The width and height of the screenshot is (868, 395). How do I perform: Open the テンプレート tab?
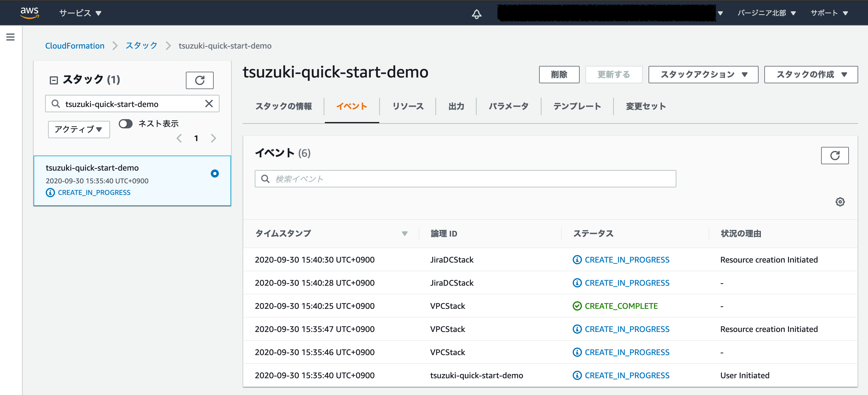click(577, 106)
